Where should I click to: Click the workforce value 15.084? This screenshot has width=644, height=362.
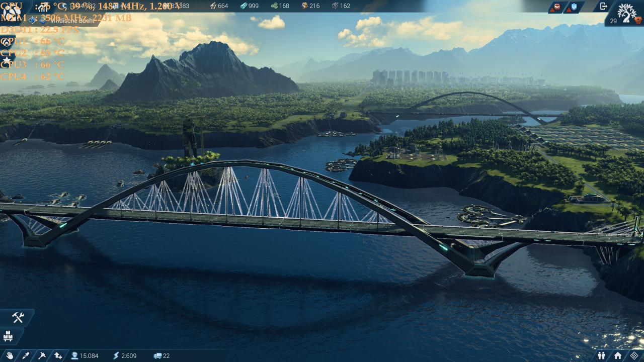coord(89,355)
